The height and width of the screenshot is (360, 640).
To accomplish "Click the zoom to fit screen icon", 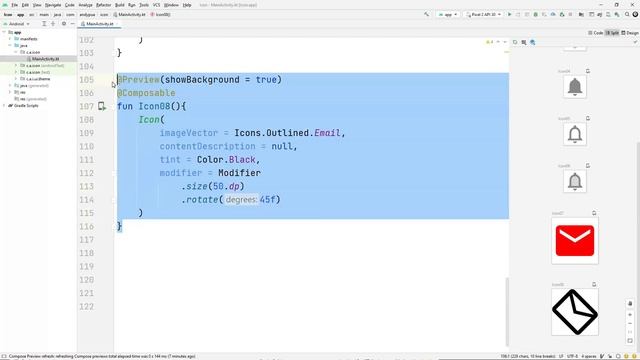I will [x=630, y=340].
